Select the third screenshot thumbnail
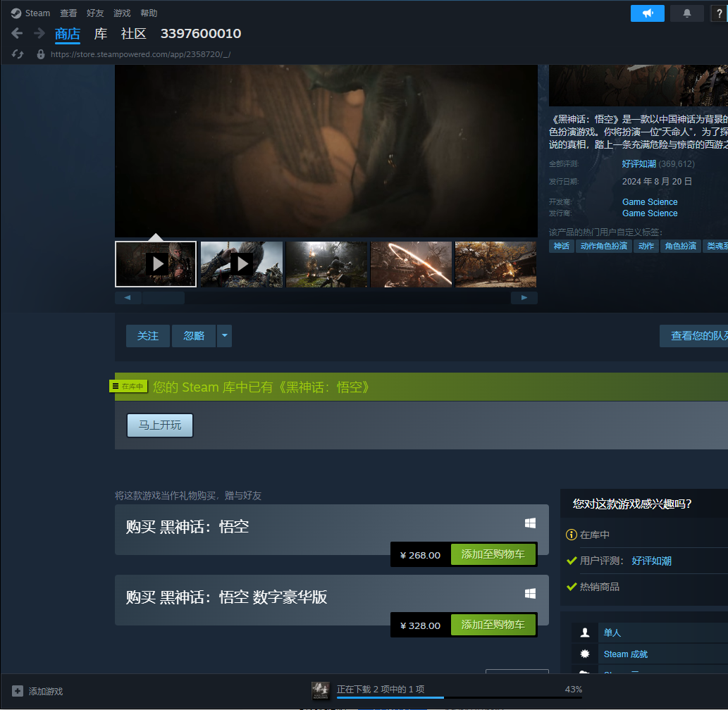The height and width of the screenshot is (710, 728). [326, 264]
